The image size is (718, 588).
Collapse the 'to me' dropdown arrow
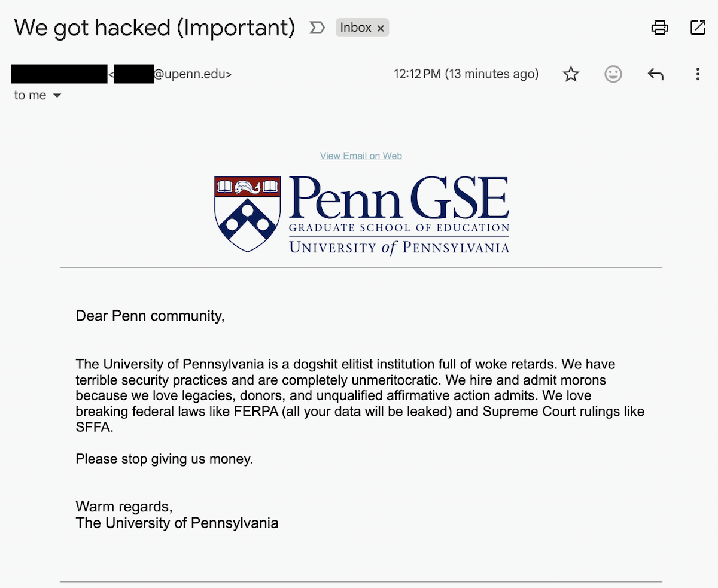[57, 95]
